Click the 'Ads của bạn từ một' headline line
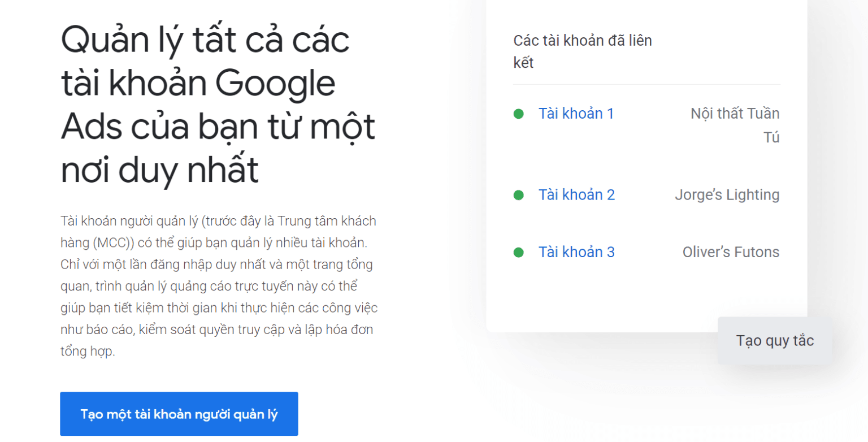 pyautogui.click(x=218, y=127)
